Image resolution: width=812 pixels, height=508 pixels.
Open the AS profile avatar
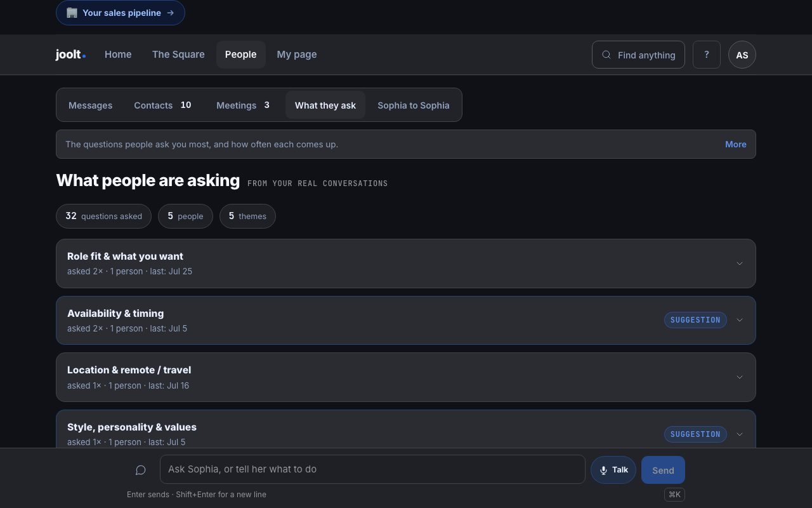point(742,55)
